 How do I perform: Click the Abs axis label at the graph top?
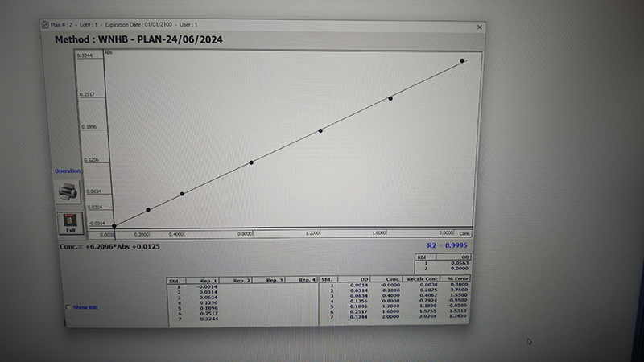[x=109, y=52]
